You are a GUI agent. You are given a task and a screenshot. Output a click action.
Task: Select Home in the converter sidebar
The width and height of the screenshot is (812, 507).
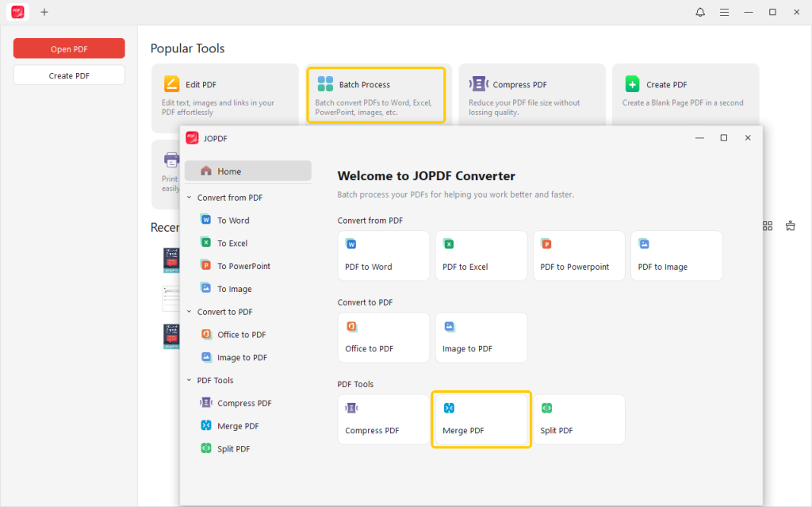pos(247,171)
